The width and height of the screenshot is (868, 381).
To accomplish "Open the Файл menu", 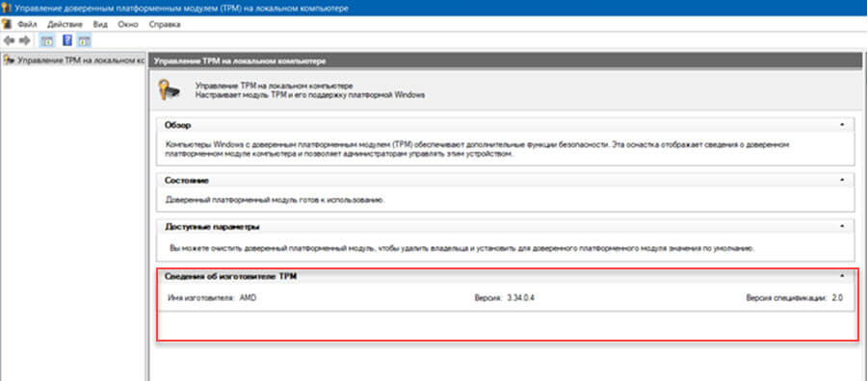I will (27, 24).
